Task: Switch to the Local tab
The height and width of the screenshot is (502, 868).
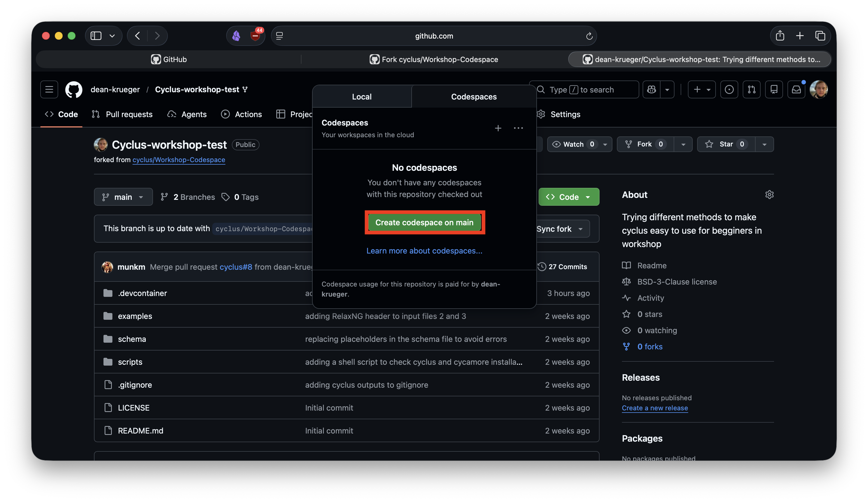Action: [x=362, y=97]
